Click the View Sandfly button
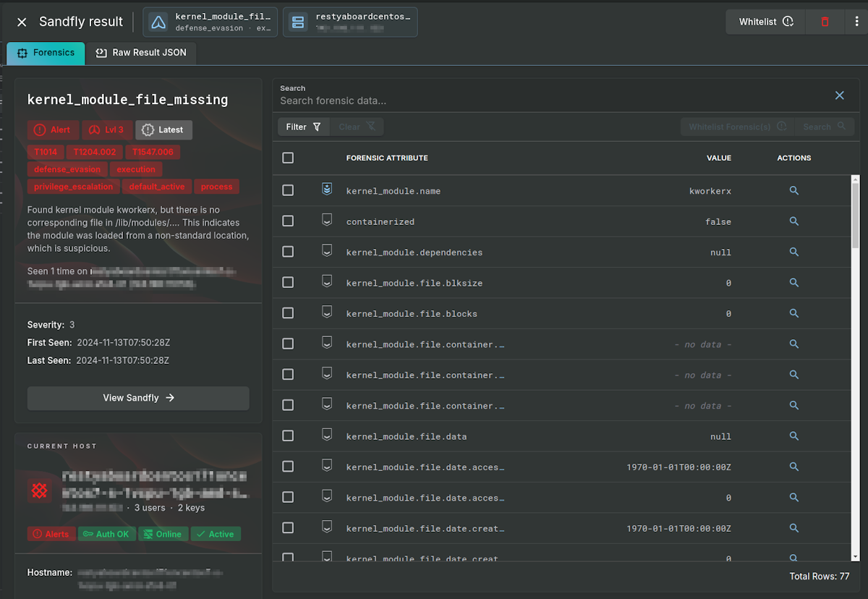Viewport: 868px width, 599px height. tap(138, 398)
